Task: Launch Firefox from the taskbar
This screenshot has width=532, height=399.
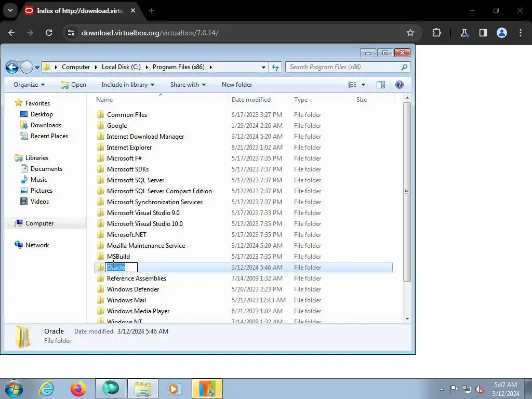Action: coord(78,389)
